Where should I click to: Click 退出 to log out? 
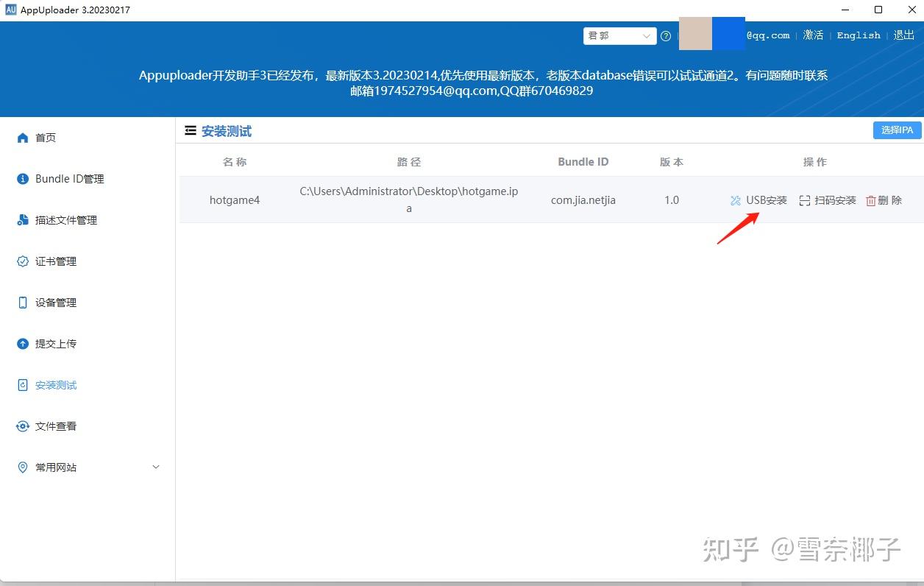pyautogui.click(x=903, y=35)
